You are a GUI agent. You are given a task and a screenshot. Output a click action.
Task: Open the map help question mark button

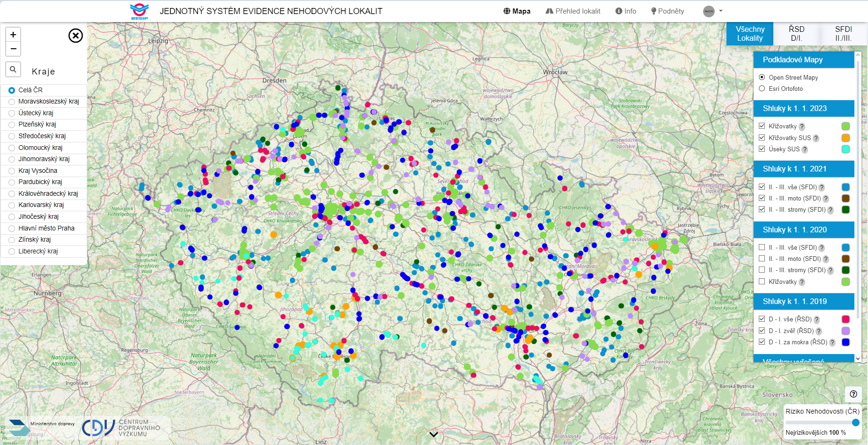[x=853, y=394]
